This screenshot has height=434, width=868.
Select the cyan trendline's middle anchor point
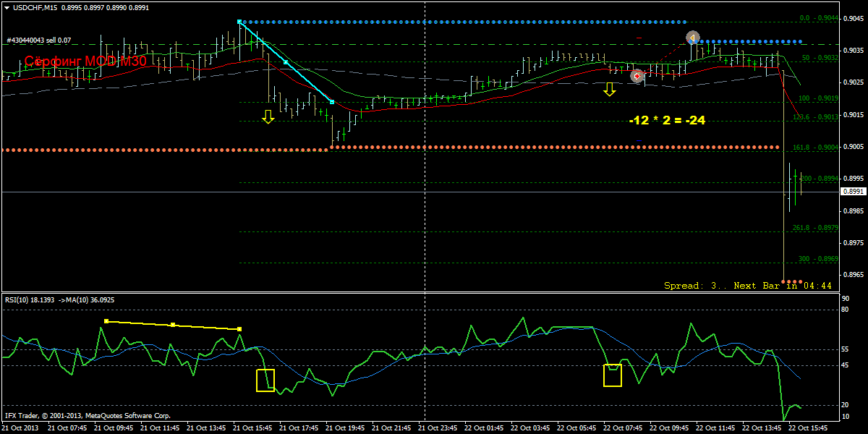(286, 63)
